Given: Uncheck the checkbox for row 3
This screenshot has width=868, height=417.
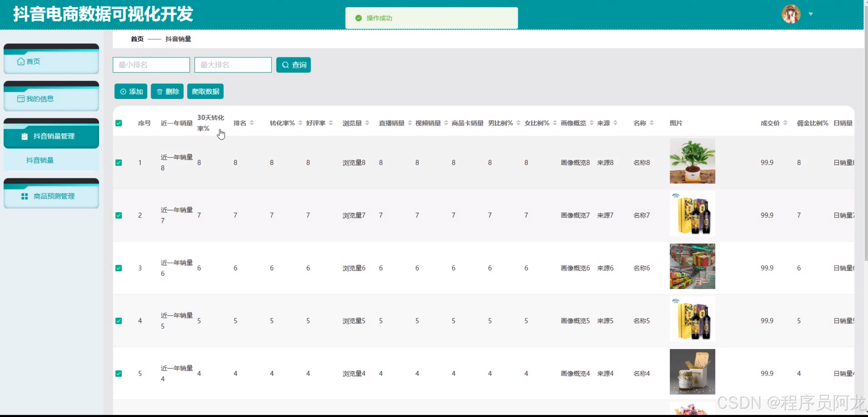Looking at the screenshot, I should tap(119, 268).
